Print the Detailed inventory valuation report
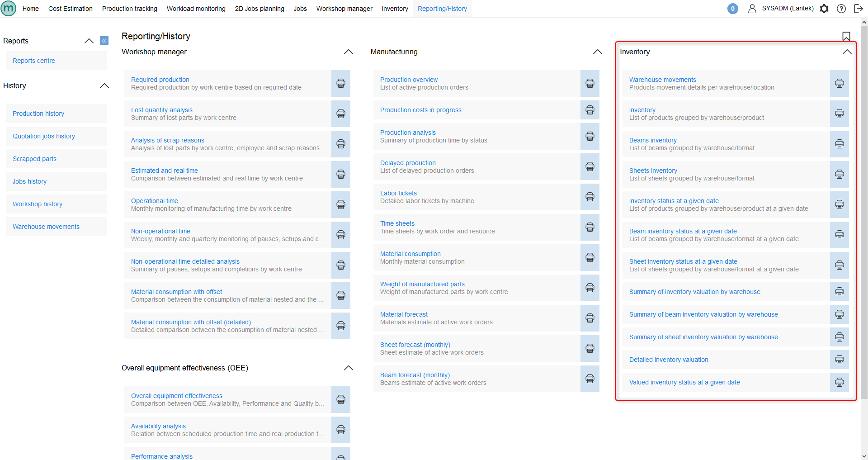 pyautogui.click(x=839, y=360)
